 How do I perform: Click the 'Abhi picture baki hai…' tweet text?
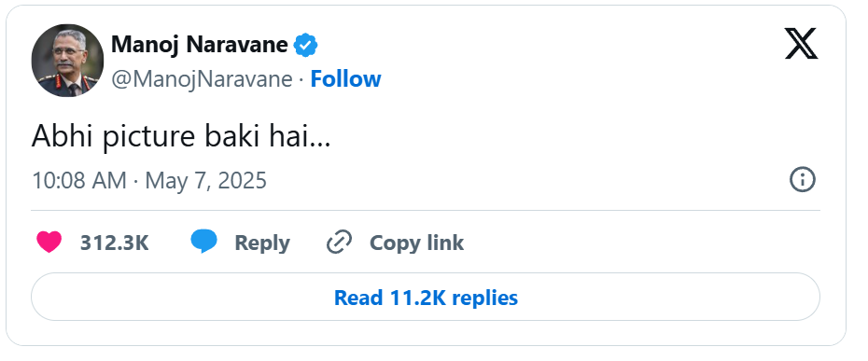coord(181,136)
